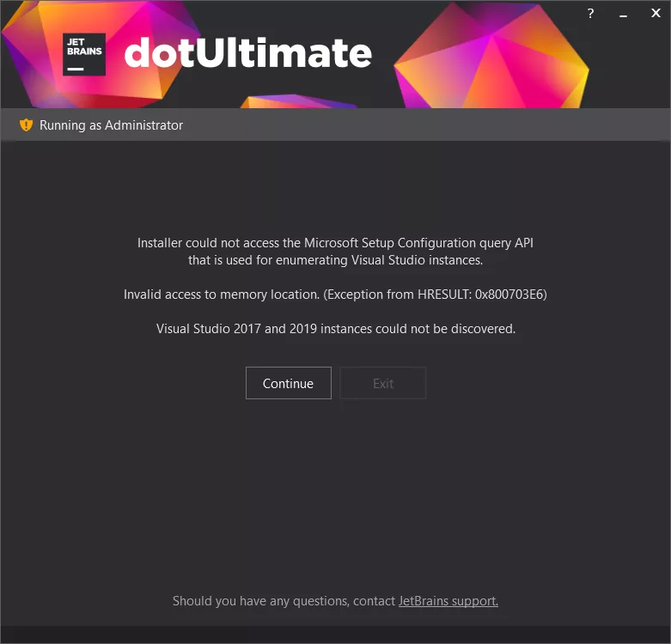The image size is (671, 644).
Task: Select the HRESULT 0x800703E6 error line
Action: 335,295
